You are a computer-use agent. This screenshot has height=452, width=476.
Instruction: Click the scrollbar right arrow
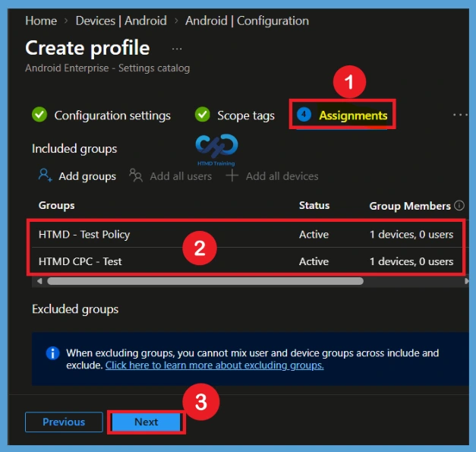466,281
